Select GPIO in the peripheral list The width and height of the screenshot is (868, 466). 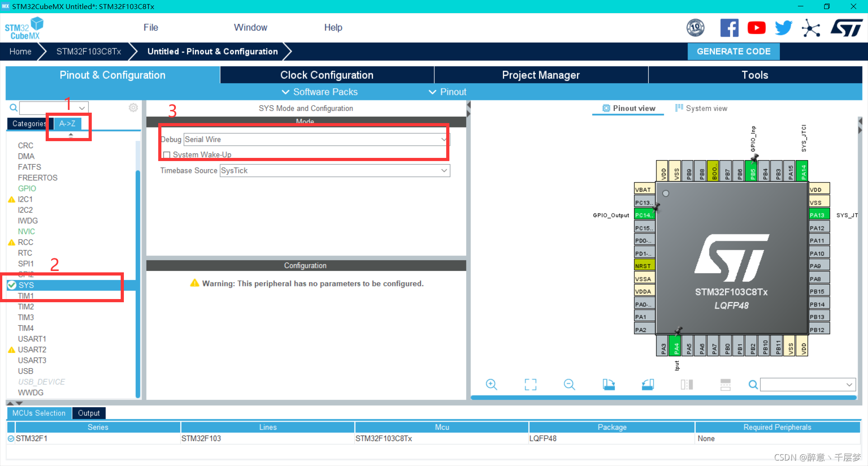(27, 189)
